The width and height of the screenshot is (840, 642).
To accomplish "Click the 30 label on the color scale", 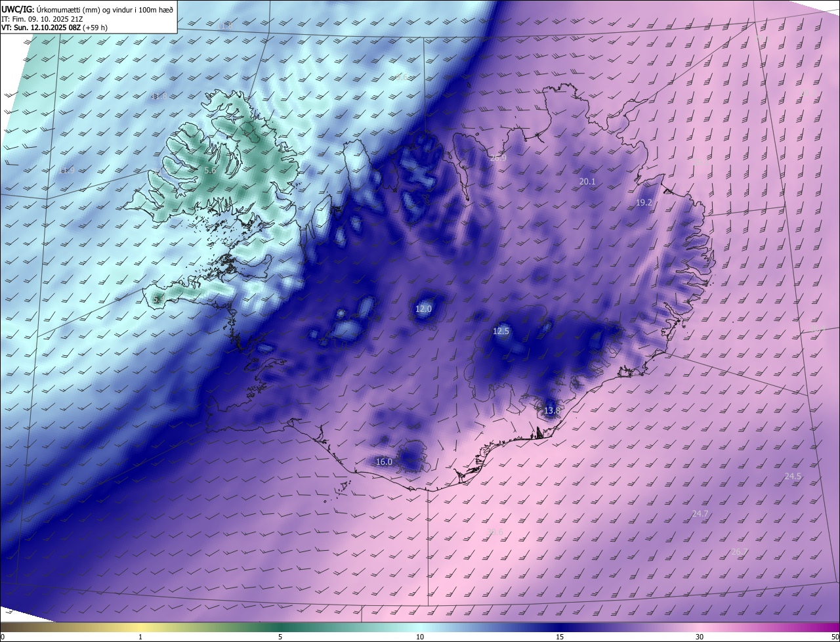I will 700,637.
